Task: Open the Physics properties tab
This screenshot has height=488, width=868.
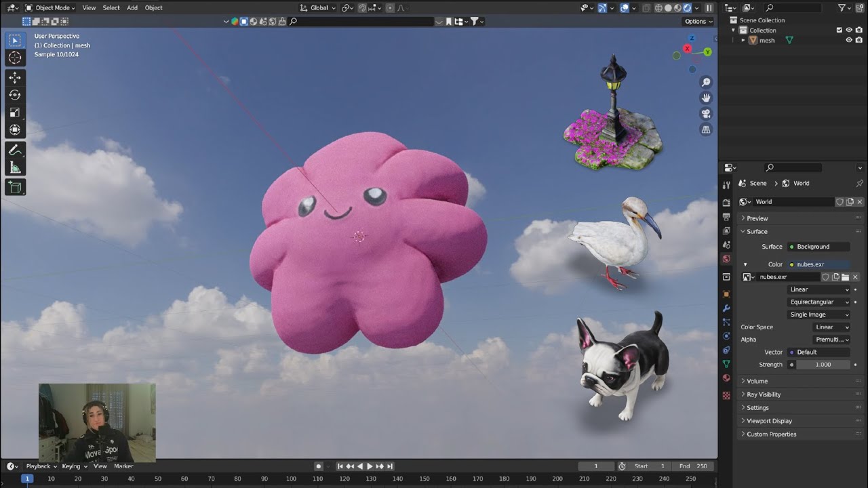Action: pos(726,336)
